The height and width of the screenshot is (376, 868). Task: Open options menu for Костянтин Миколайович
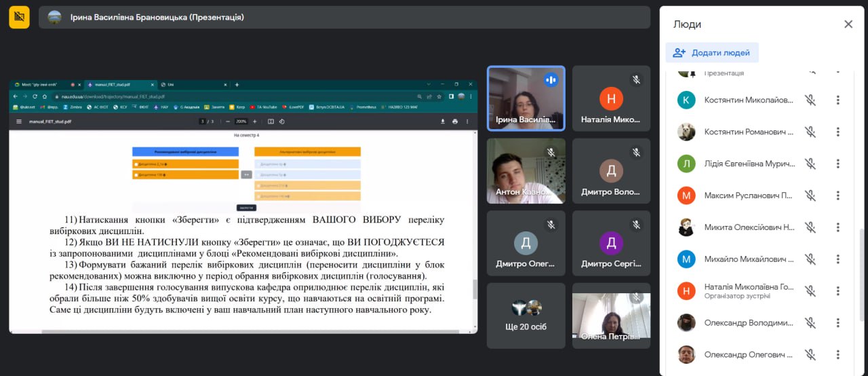point(837,100)
